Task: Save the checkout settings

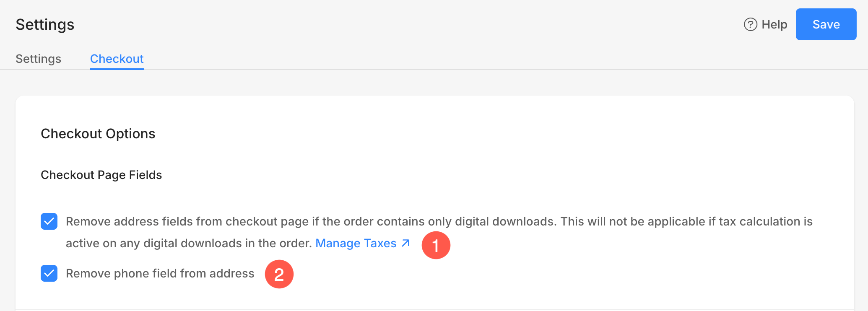Action: click(x=826, y=24)
